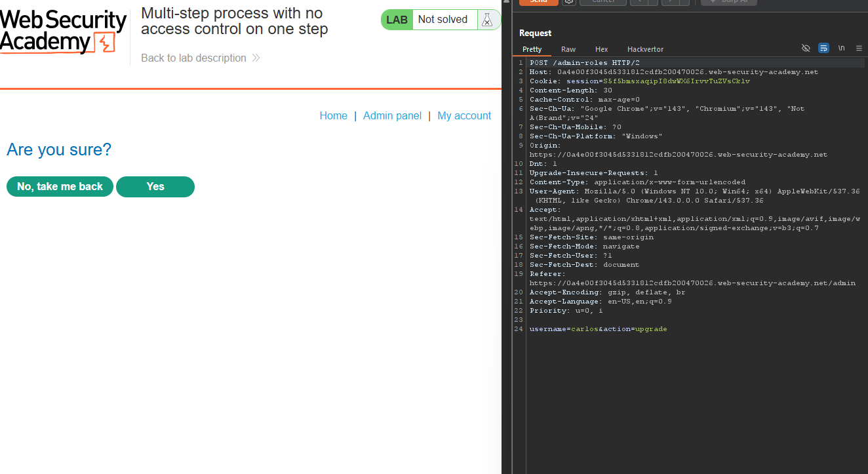The image size is (868, 474).
Task: Go to My account link
Action: click(464, 115)
